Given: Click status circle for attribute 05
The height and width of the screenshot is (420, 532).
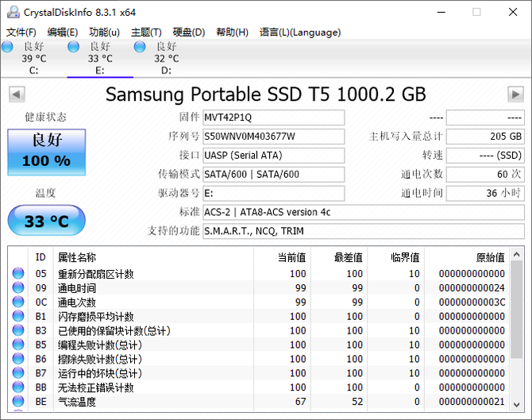Looking at the screenshot, I should coord(18,273).
